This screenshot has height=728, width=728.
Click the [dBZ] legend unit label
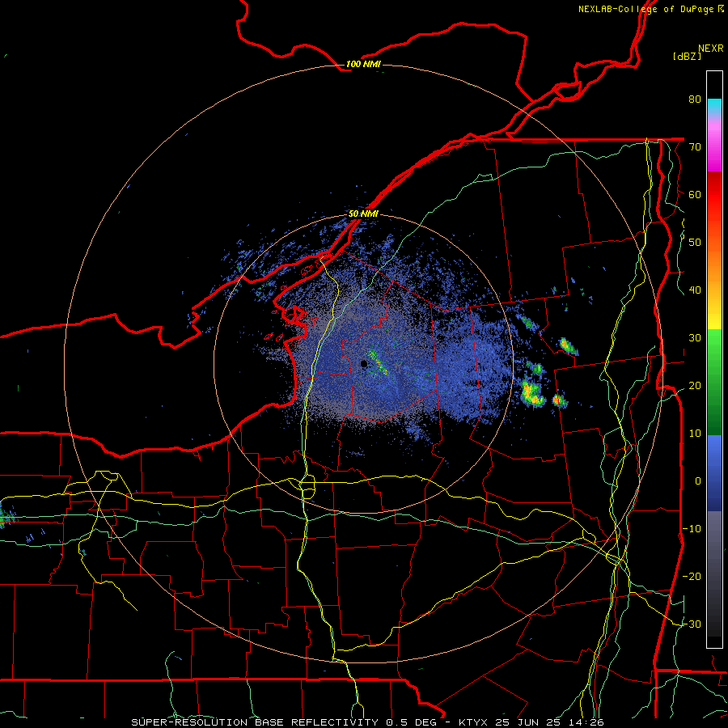[x=687, y=56]
